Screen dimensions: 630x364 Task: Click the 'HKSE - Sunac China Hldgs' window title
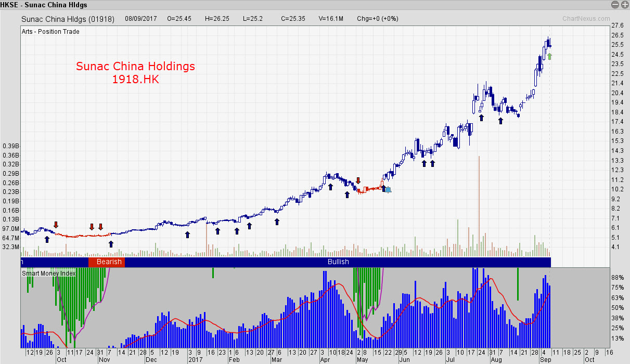(44, 5)
